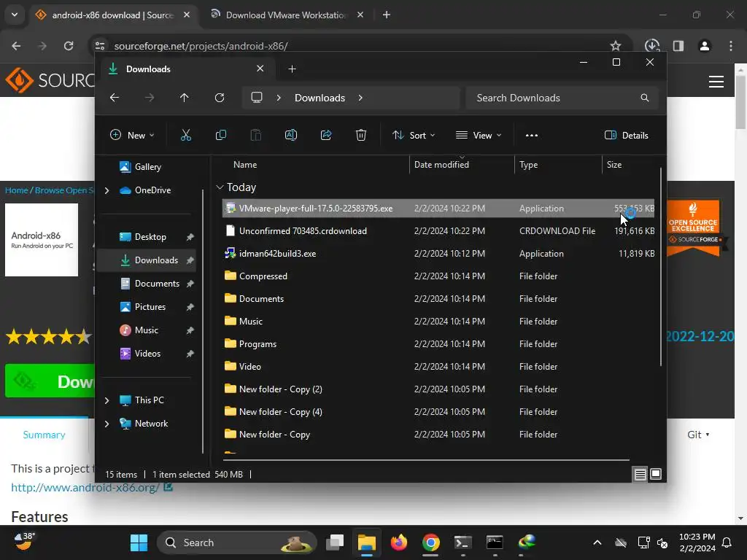Expand the This PC tree node
Screen dimensions: 747x560
pos(107,400)
